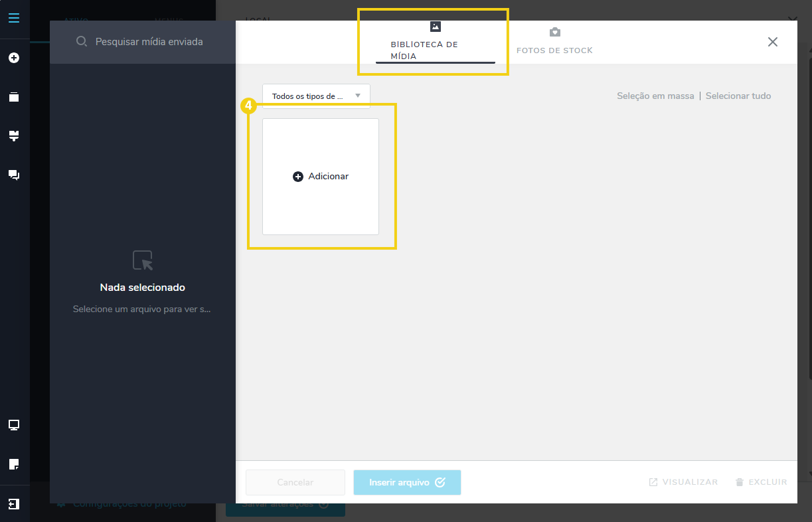Switch to the Biblioteca de Mídia tab
This screenshot has width=812, height=522.
[435, 43]
